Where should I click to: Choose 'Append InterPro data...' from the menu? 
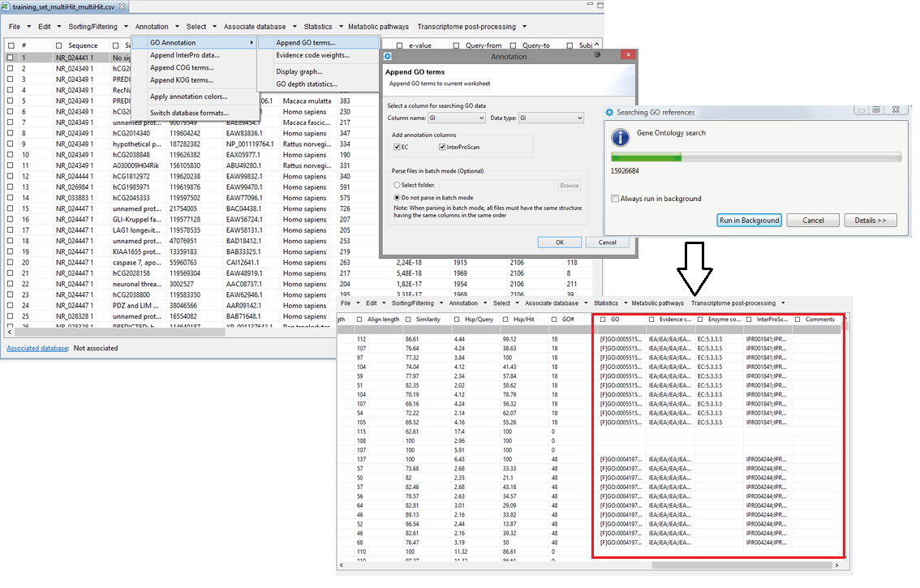pyautogui.click(x=185, y=55)
